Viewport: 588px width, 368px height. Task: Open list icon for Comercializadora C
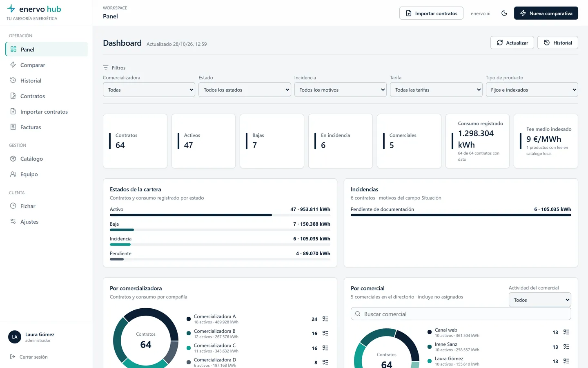coord(325,348)
